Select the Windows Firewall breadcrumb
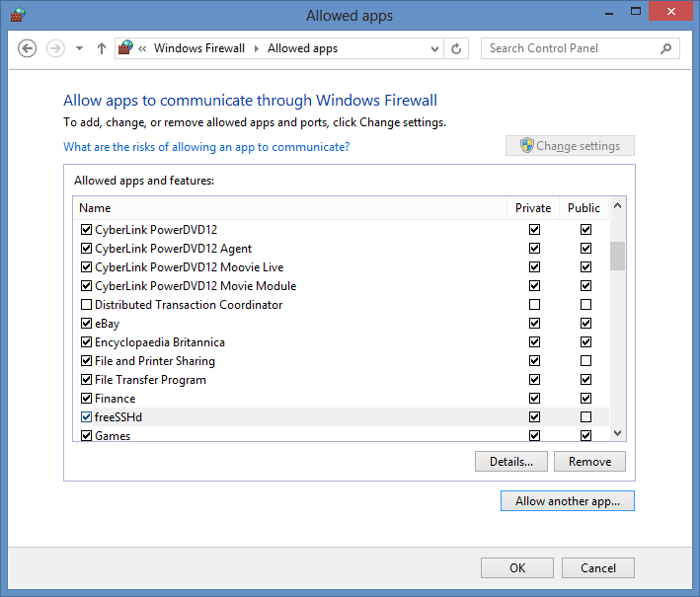Screen dimensions: 700x597 (199, 48)
